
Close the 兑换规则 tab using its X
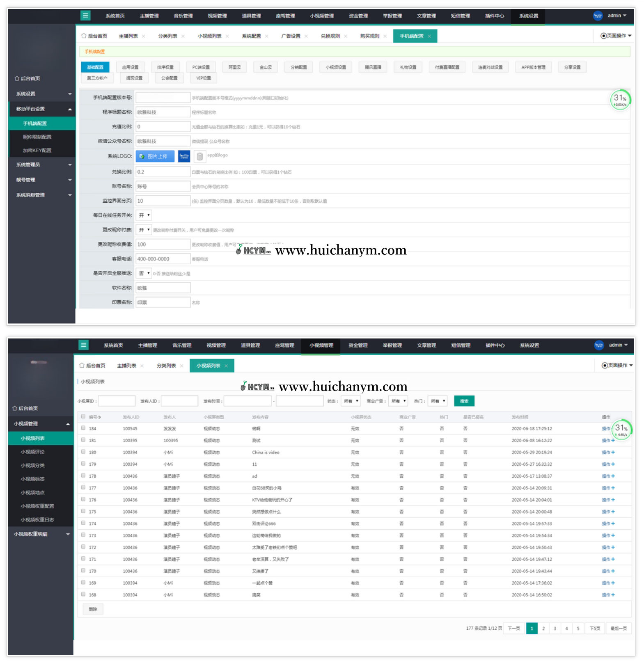pyautogui.click(x=346, y=37)
